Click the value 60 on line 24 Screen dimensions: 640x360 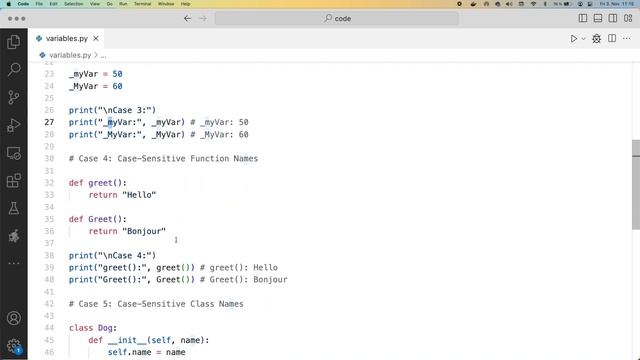click(118, 86)
